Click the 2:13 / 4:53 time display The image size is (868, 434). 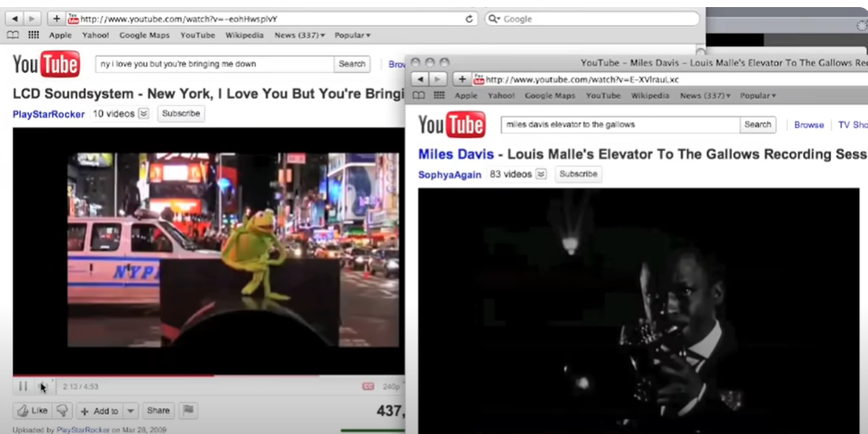point(80,386)
